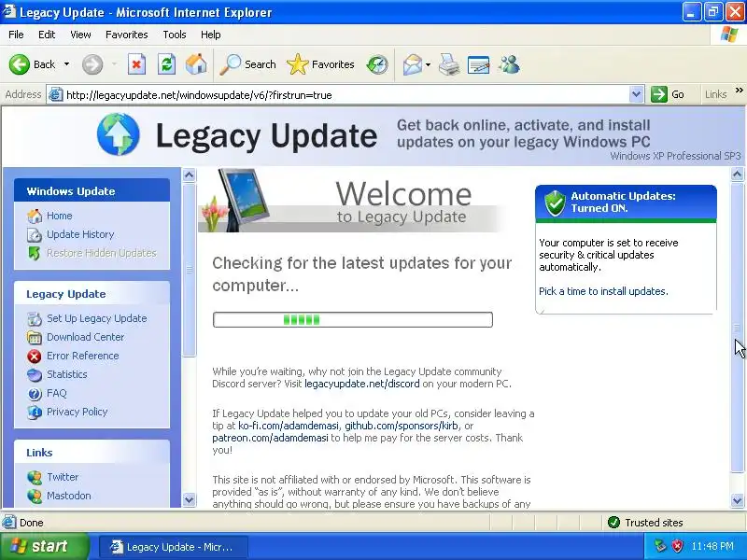747x560 pixels.
Task: Open the Edit menu
Action: click(x=47, y=35)
